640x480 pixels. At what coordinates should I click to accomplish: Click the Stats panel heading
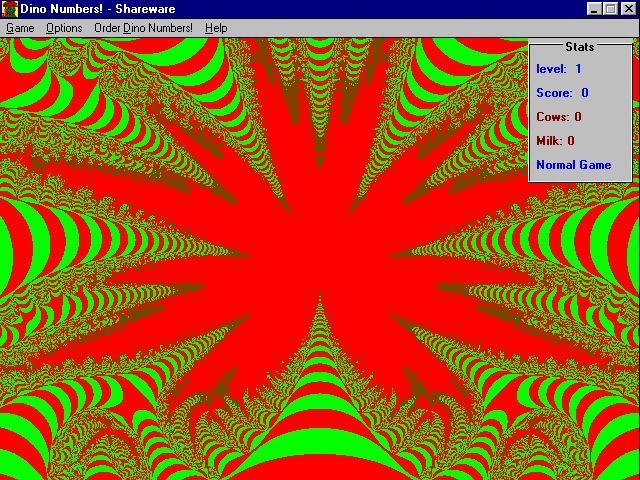click(x=579, y=47)
